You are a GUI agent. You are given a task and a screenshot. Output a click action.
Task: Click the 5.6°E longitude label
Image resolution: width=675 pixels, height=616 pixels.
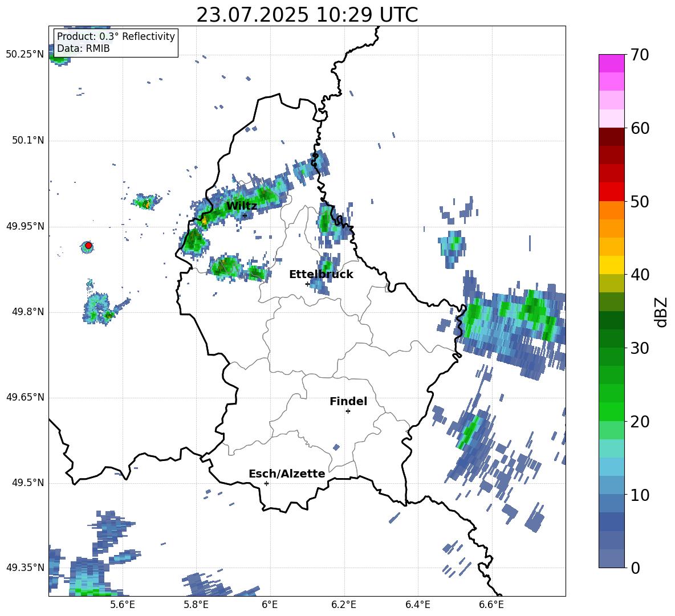coord(123,605)
